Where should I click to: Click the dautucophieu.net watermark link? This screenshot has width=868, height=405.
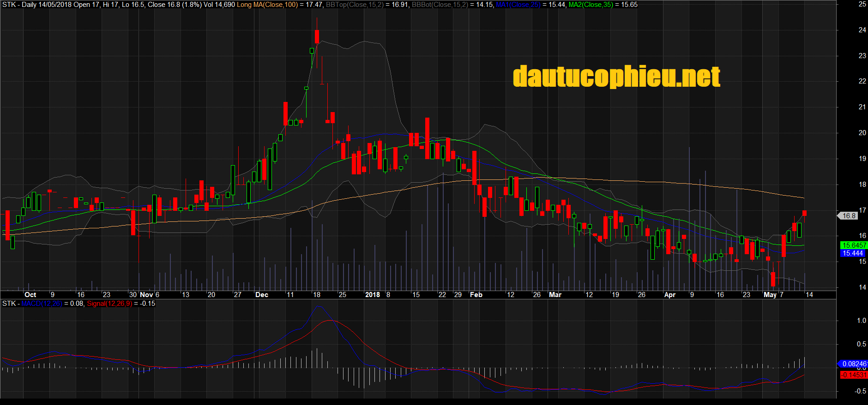tap(616, 77)
